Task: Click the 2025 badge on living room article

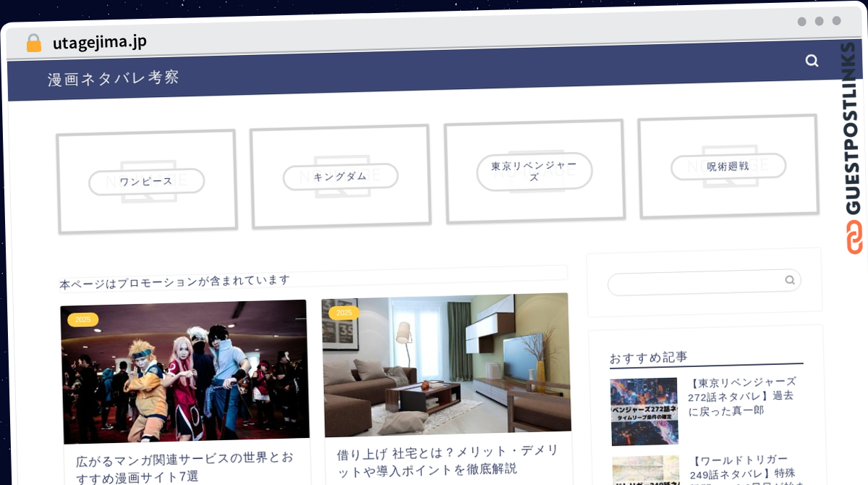Action: click(344, 313)
